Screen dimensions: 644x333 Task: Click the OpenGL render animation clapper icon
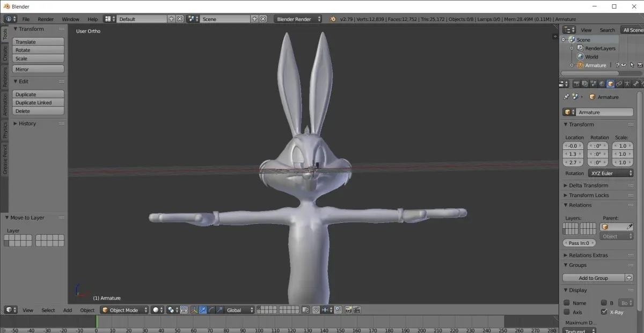point(357,310)
